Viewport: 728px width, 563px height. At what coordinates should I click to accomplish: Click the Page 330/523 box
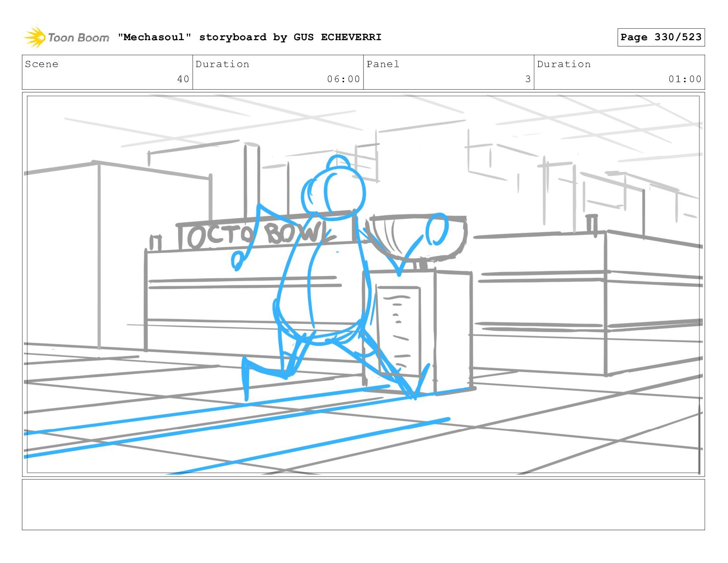(x=661, y=37)
